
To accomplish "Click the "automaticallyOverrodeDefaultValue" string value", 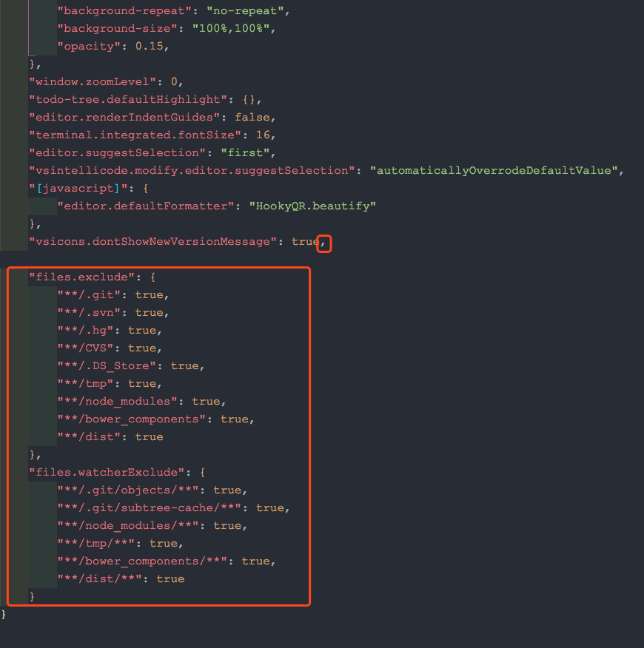I will pyautogui.click(x=494, y=170).
